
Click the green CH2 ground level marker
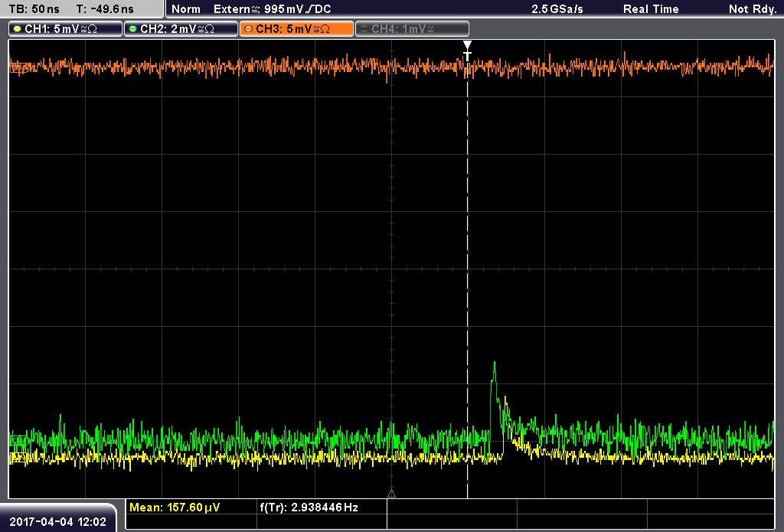[x=18, y=440]
